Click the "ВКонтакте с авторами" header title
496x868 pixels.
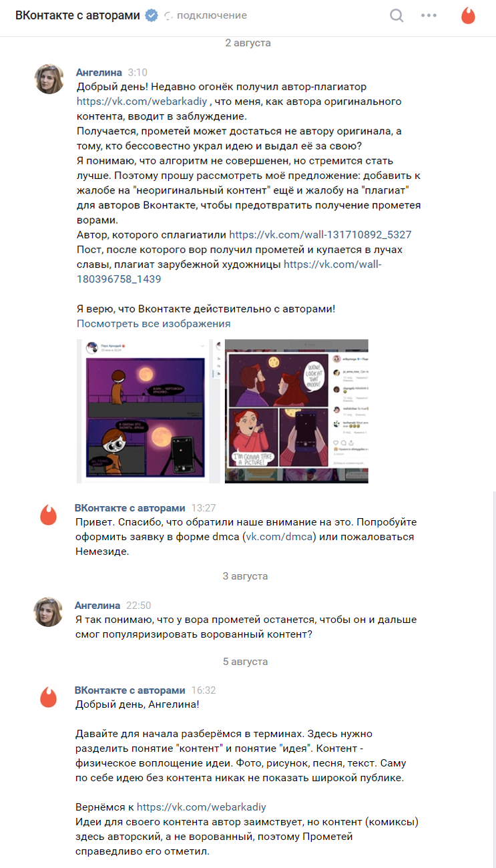click(77, 15)
